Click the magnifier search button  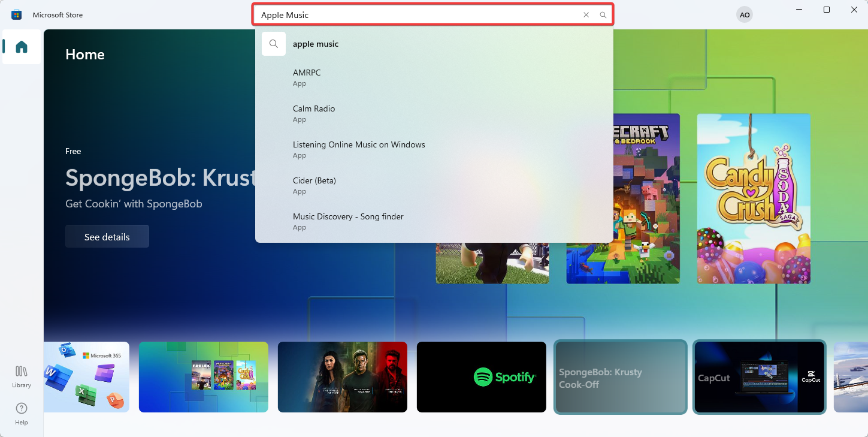[603, 15]
